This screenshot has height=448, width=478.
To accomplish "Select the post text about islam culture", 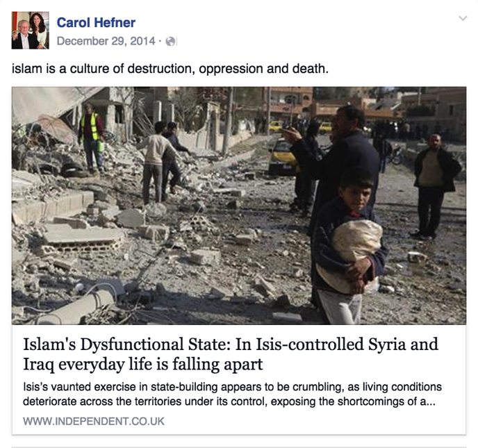I will (170, 69).
